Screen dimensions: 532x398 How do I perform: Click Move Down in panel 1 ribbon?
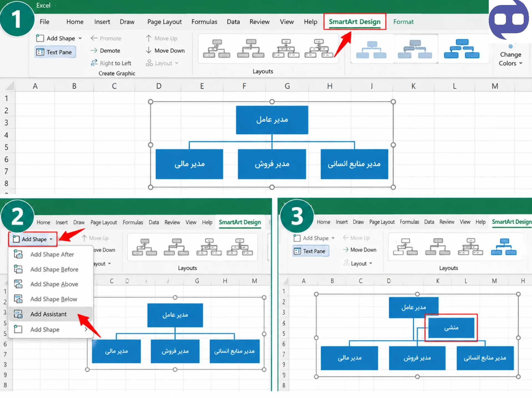[x=165, y=51]
